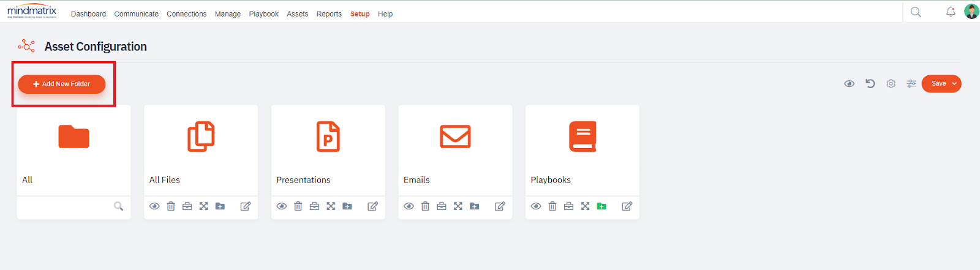Open the user profile avatar menu
Screen dimensions: 980x270
(x=971, y=12)
